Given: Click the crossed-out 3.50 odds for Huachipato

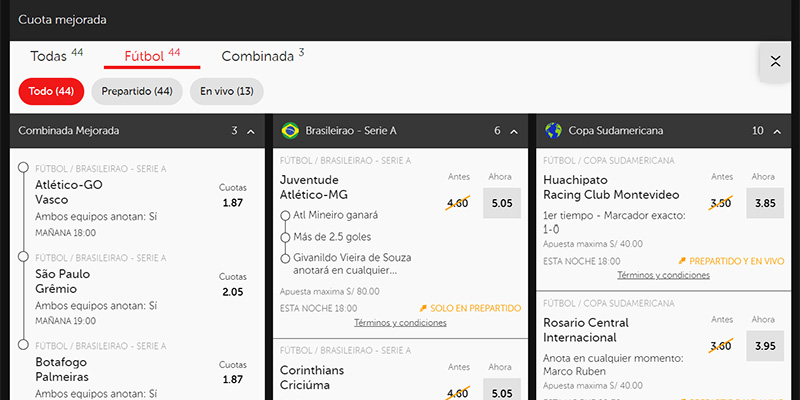Looking at the screenshot, I should [720, 203].
